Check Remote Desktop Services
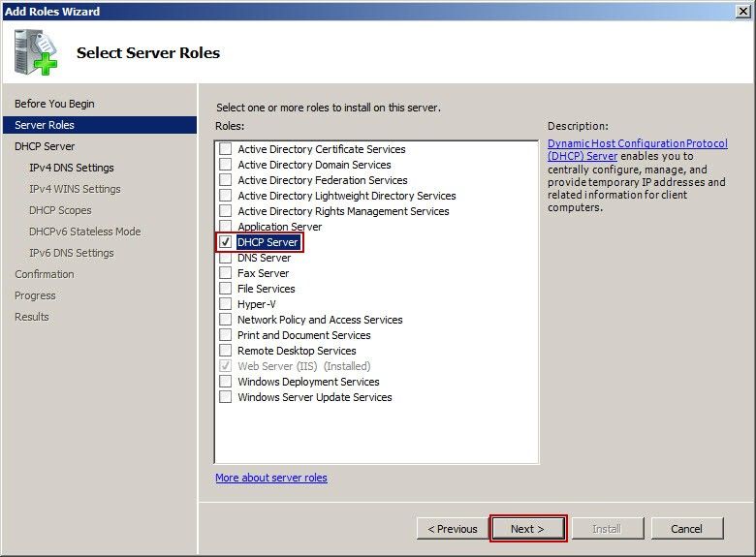The width and height of the screenshot is (756, 557). point(225,351)
